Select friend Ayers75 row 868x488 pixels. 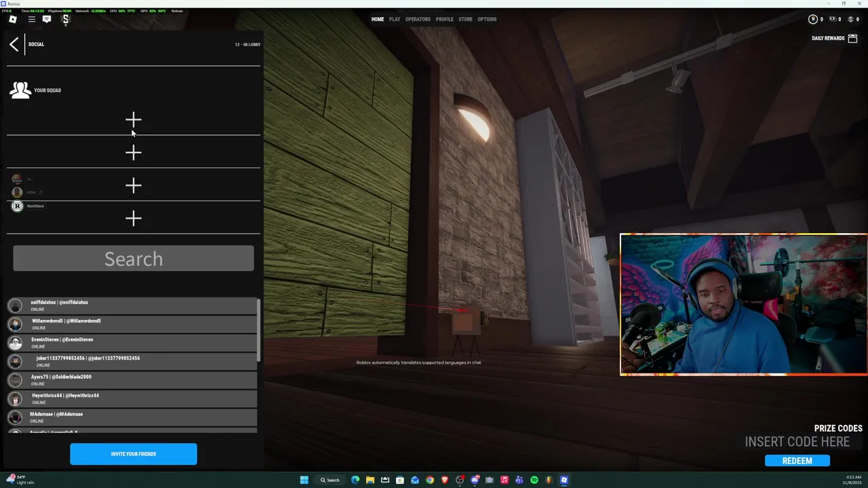point(132,380)
